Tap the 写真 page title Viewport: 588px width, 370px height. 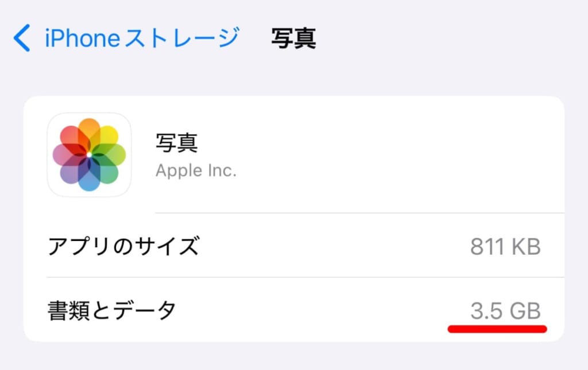pyautogui.click(x=293, y=38)
